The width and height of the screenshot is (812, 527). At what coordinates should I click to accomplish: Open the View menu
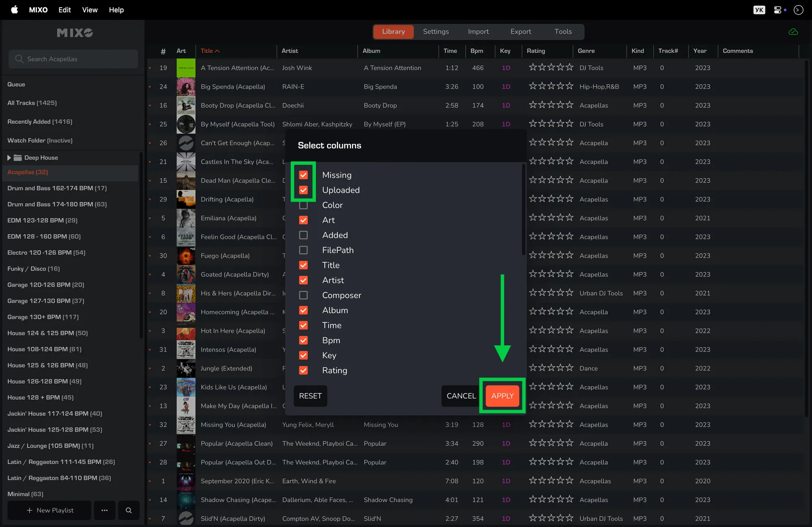coord(90,10)
